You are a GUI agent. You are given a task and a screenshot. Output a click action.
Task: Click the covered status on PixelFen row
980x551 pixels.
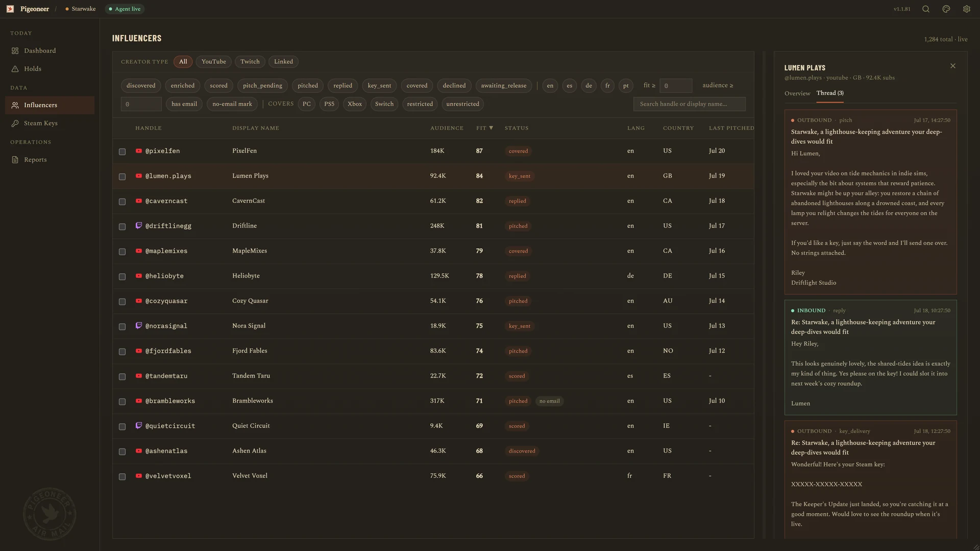click(x=518, y=151)
